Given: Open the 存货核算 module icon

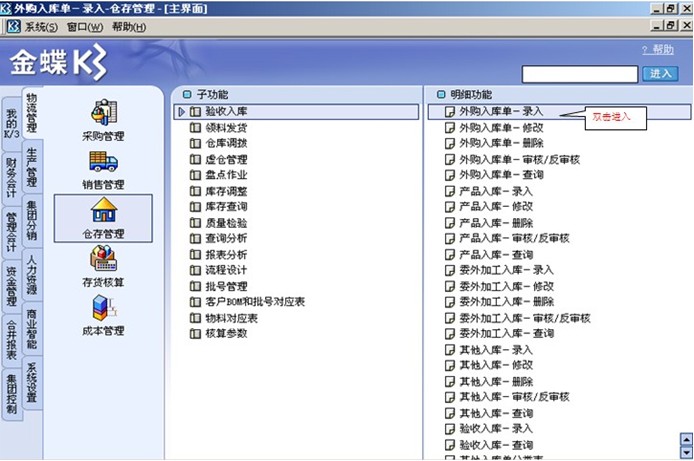Looking at the screenshot, I should click(x=103, y=258).
